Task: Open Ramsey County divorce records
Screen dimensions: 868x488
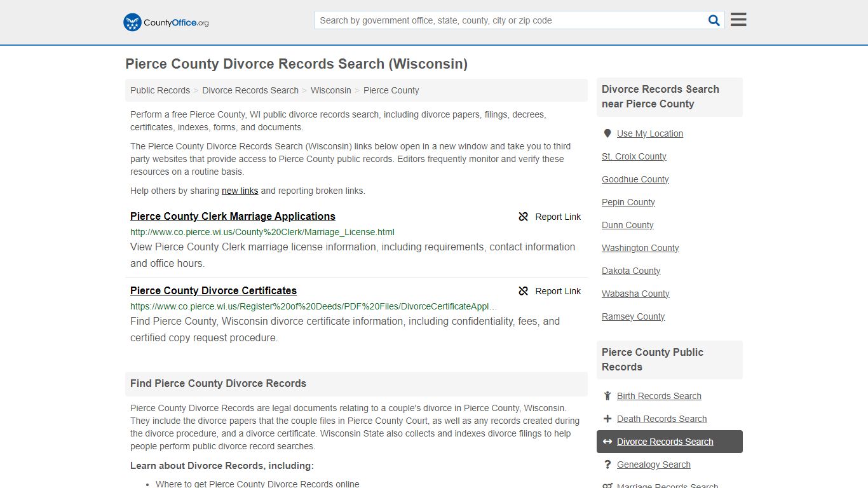Action: point(634,316)
